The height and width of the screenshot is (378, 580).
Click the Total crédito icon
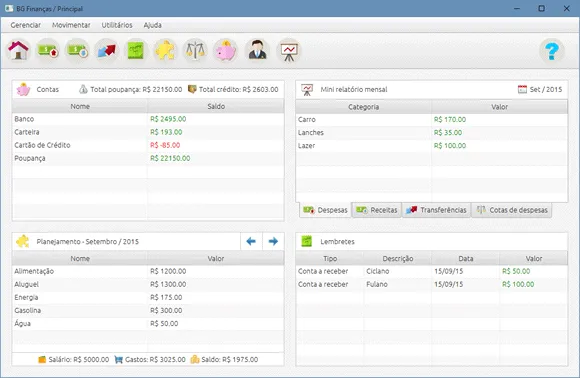tap(192, 89)
